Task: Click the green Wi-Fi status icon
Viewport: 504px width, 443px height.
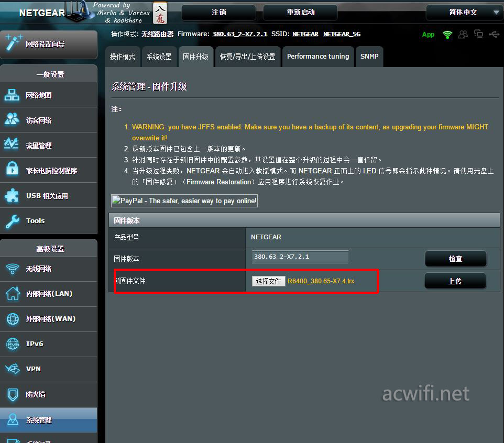Action: pos(447,35)
